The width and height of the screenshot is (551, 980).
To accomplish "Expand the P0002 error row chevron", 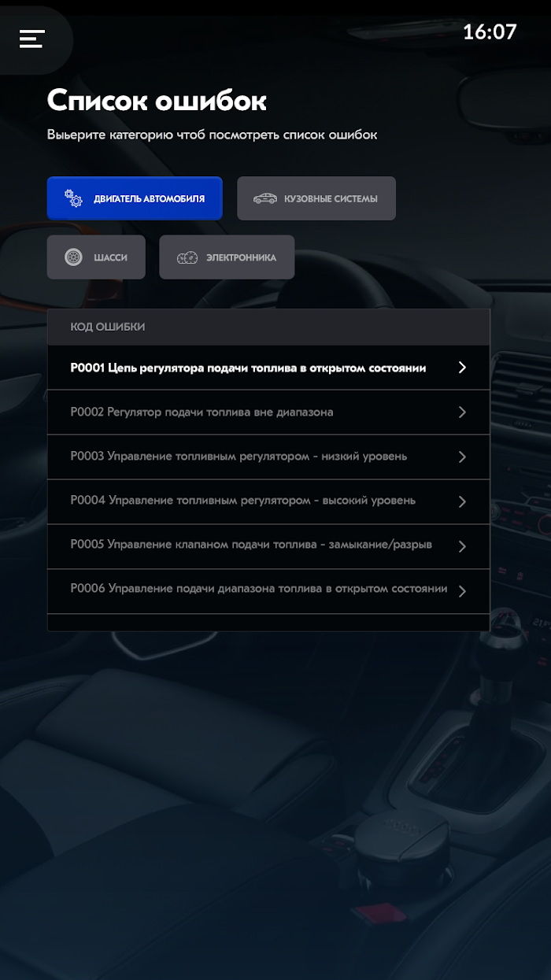I will pyautogui.click(x=462, y=412).
